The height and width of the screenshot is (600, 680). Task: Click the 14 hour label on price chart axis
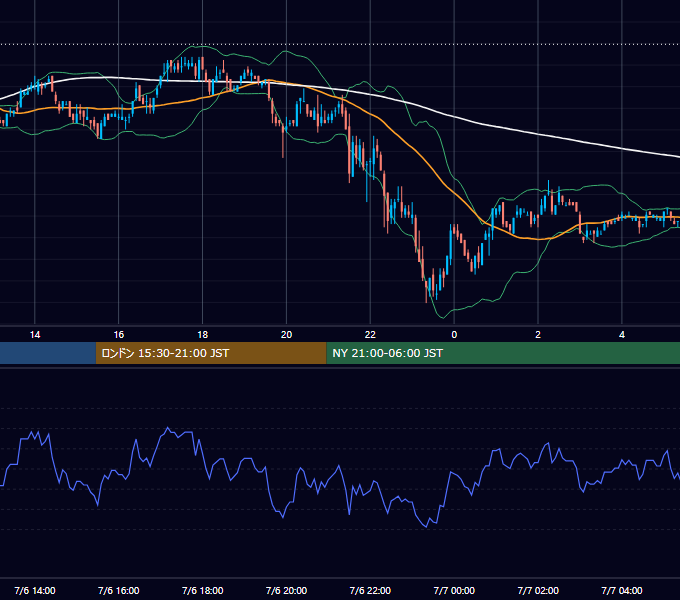pyautogui.click(x=35, y=335)
